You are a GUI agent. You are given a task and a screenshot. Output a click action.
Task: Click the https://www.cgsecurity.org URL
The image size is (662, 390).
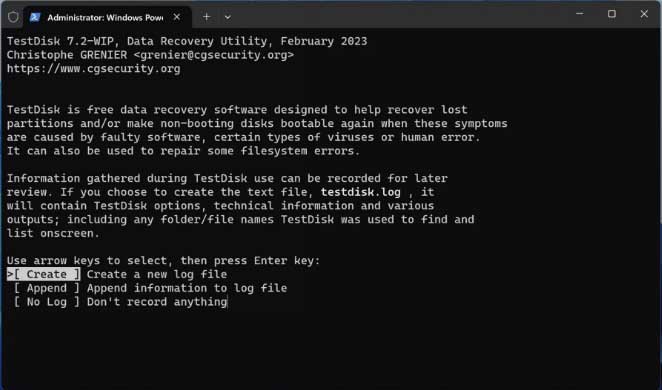[94, 69]
